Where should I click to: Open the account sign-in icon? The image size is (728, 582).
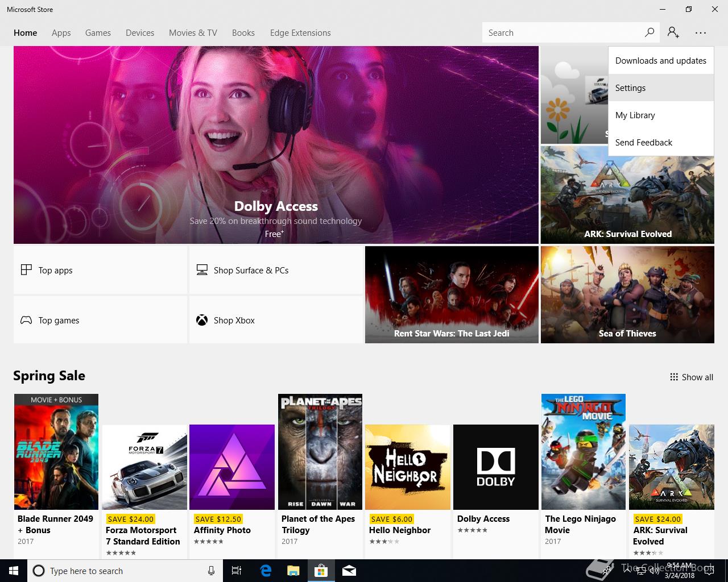(x=673, y=32)
